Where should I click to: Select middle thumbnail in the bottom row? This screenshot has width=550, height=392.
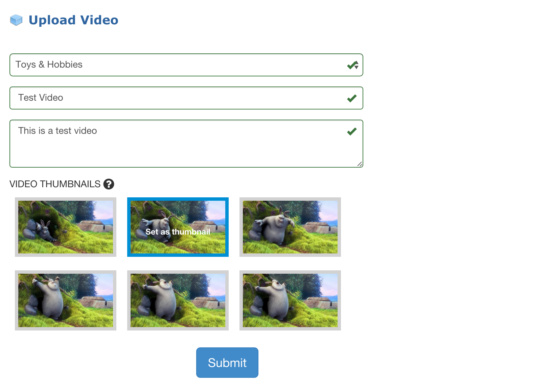(x=178, y=300)
